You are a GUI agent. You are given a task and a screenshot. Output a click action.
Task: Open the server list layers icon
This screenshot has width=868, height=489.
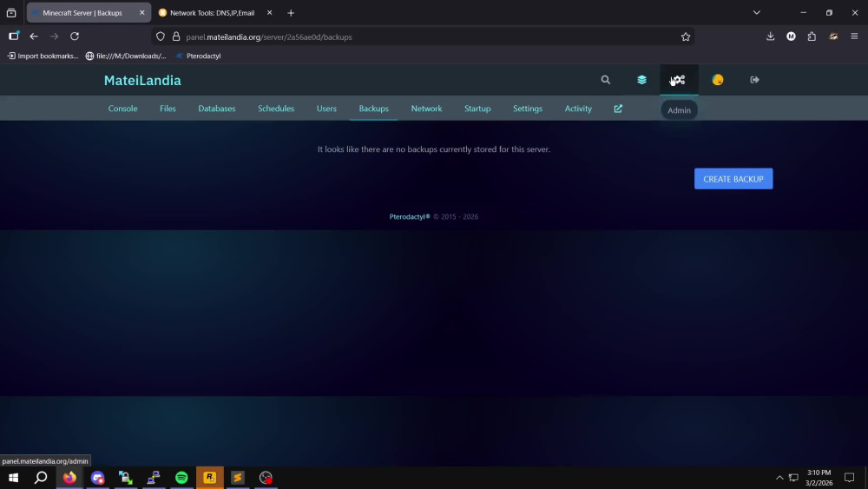(641, 80)
